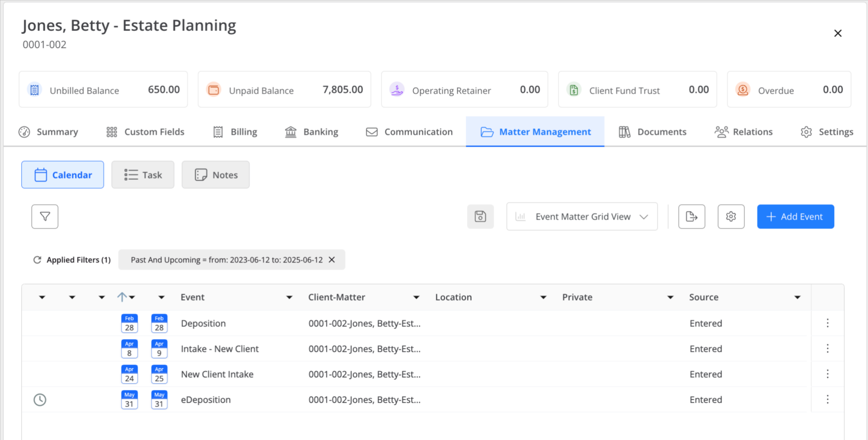Click the Add Event button
The image size is (868, 440).
coord(795,217)
